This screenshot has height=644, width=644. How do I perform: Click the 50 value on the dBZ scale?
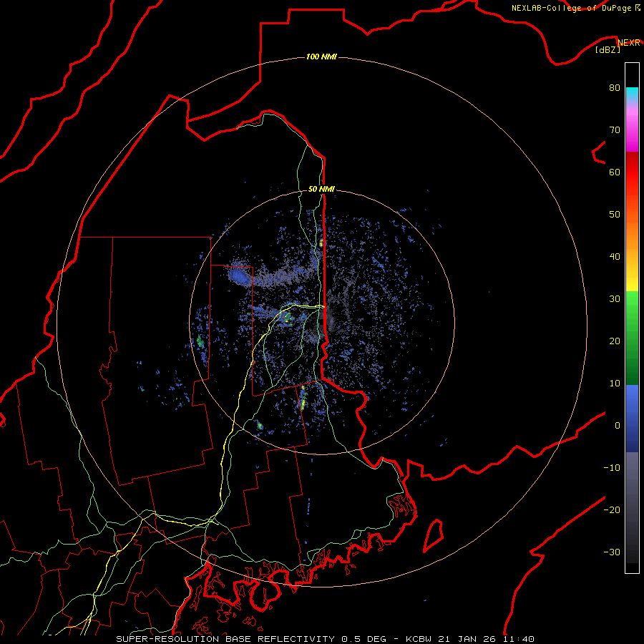615,215
